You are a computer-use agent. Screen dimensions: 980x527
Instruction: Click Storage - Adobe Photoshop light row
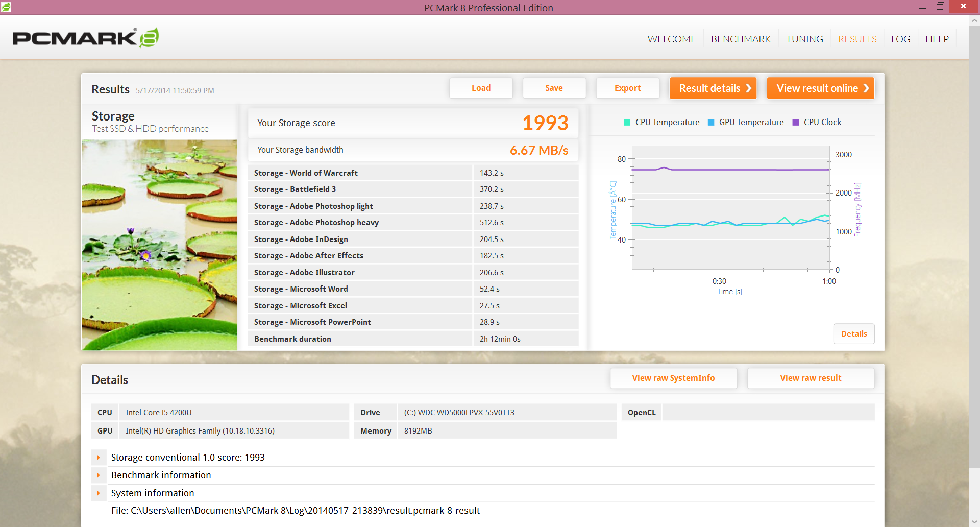pyautogui.click(x=413, y=206)
